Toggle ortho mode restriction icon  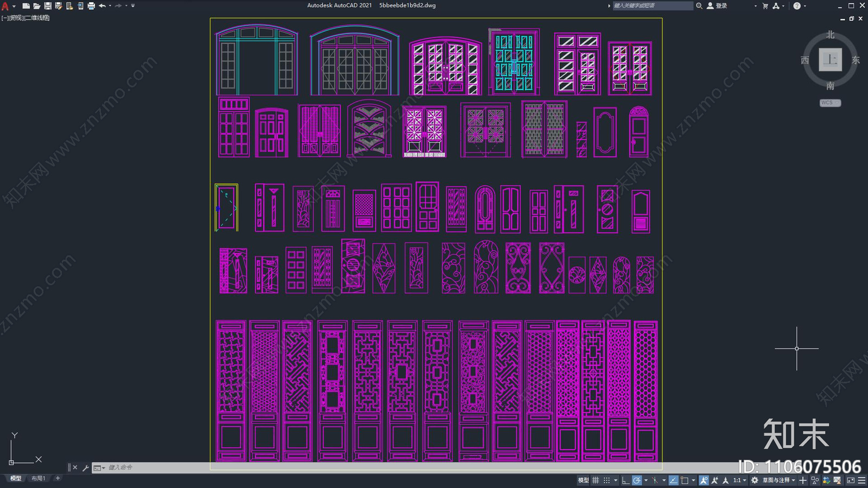click(626, 480)
